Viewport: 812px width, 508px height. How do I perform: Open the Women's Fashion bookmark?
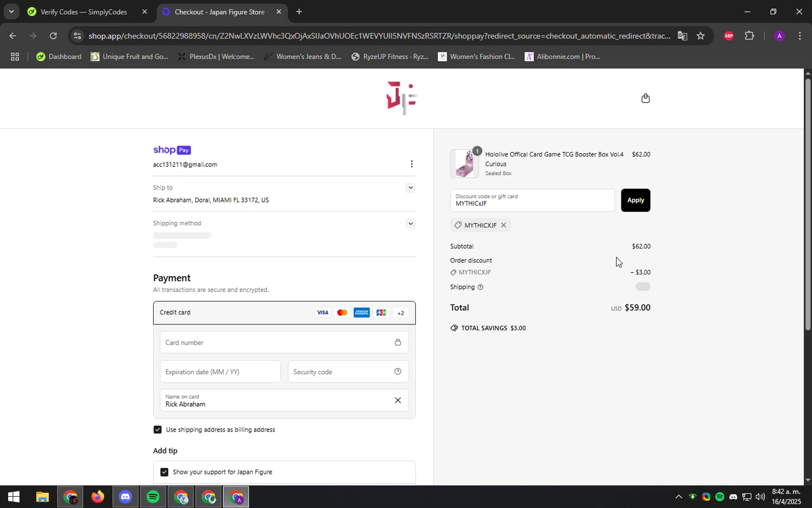tap(476, 57)
